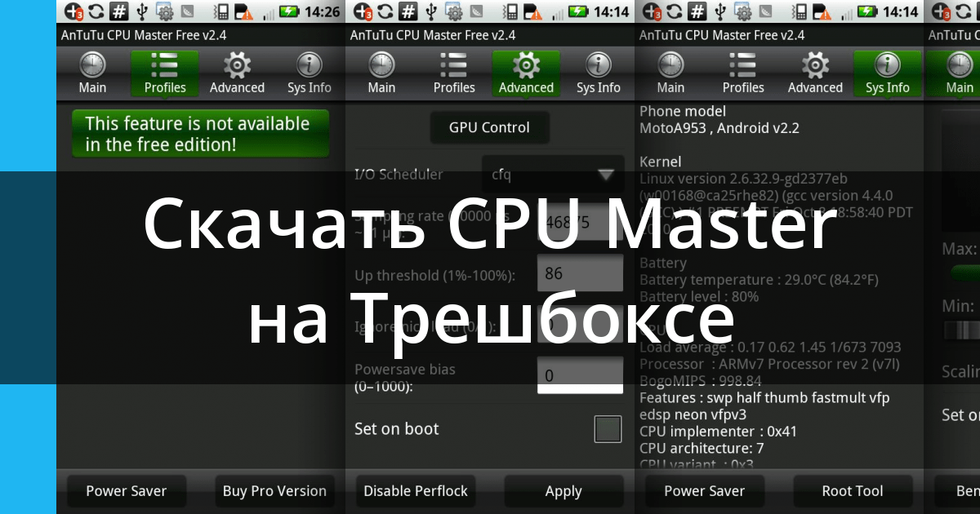This screenshot has width=980, height=514.
Task: Tap USB icon in status bar above Advanced screen
Action: pyautogui.click(x=432, y=12)
